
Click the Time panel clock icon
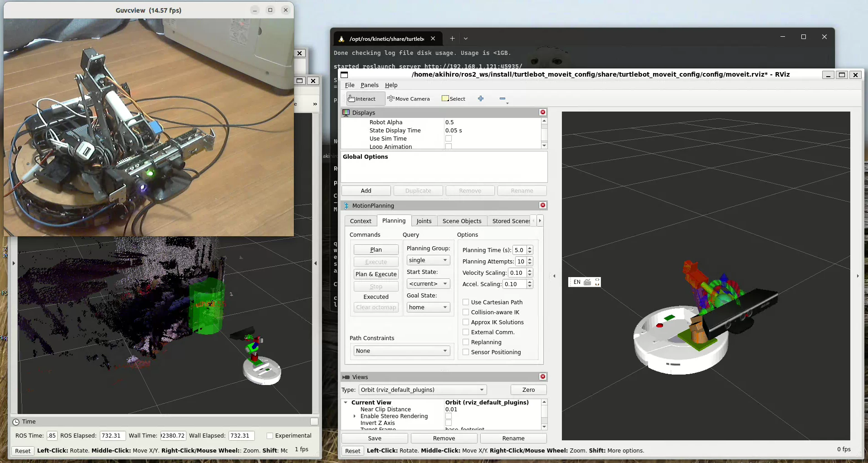[x=16, y=422]
